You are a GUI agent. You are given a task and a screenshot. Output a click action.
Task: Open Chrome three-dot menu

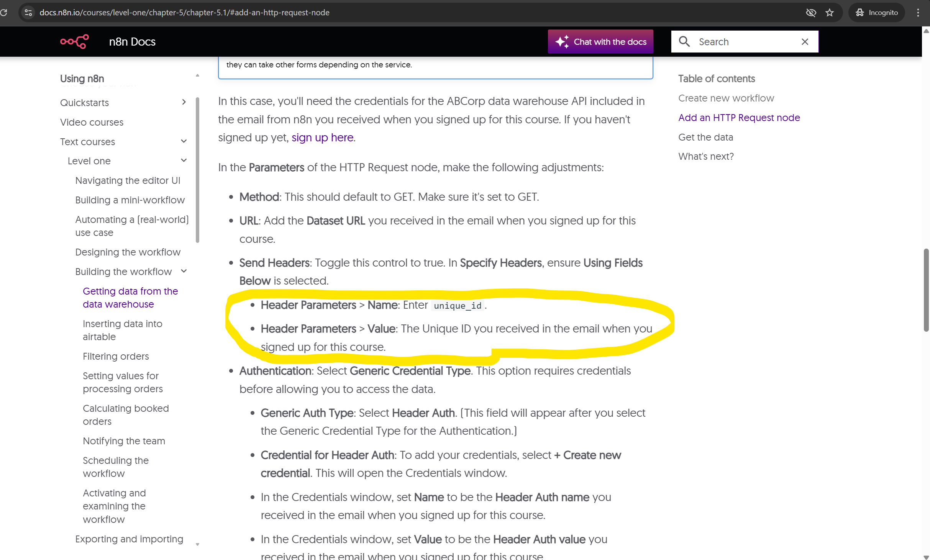918,13
